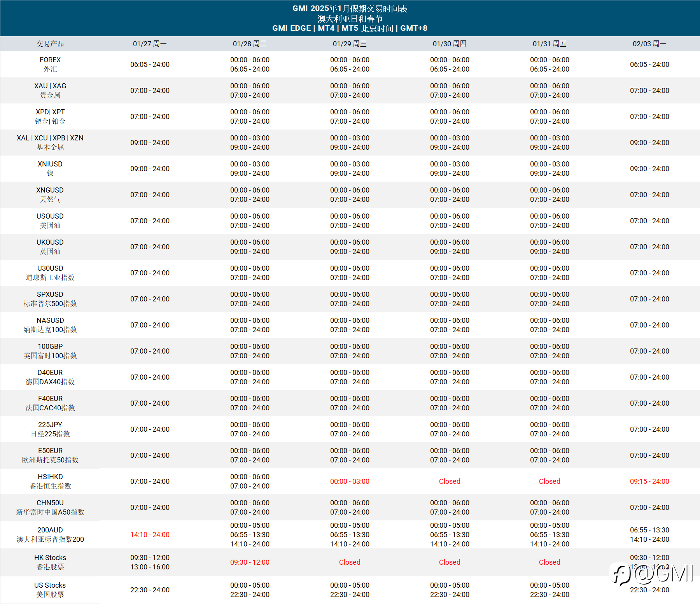
Task: Click the US Stocks 美国股票 label
Action: (50, 590)
